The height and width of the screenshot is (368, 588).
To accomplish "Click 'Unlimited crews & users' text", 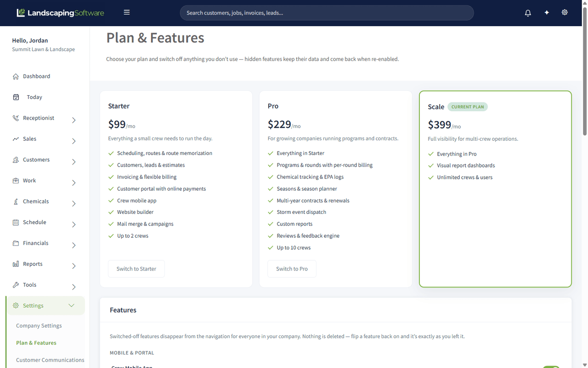I will click(465, 178).
